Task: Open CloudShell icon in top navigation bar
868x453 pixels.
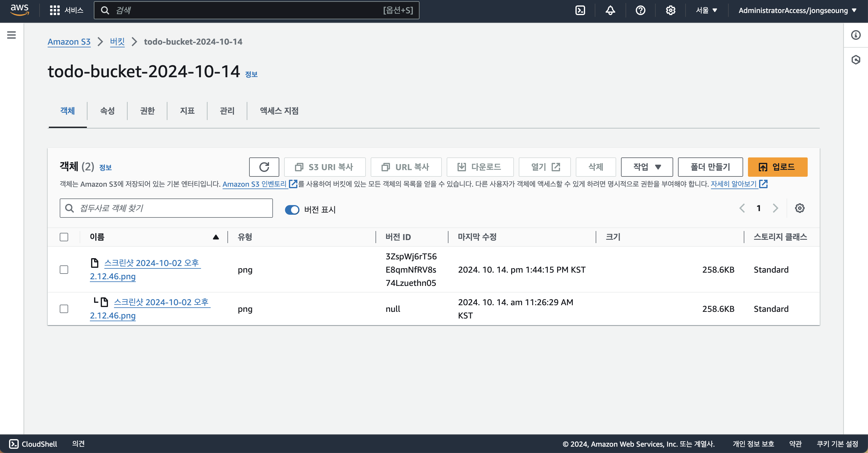Action: point(580,11)
